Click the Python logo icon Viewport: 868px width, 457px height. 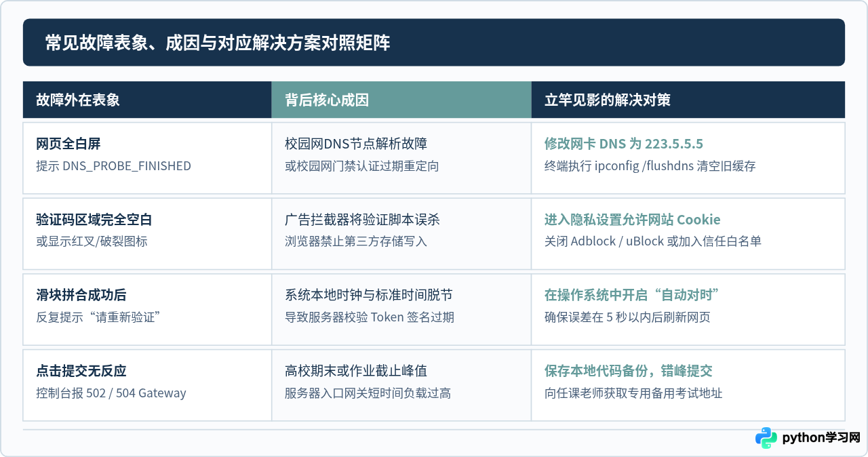tap(766, 438)
